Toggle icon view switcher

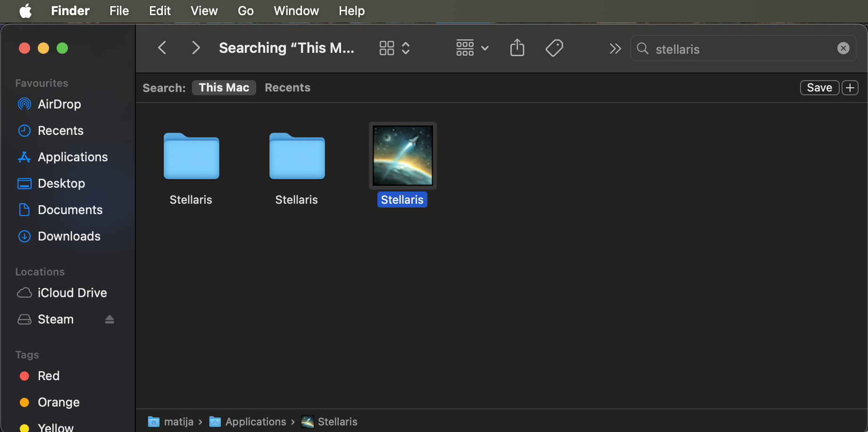386,48
